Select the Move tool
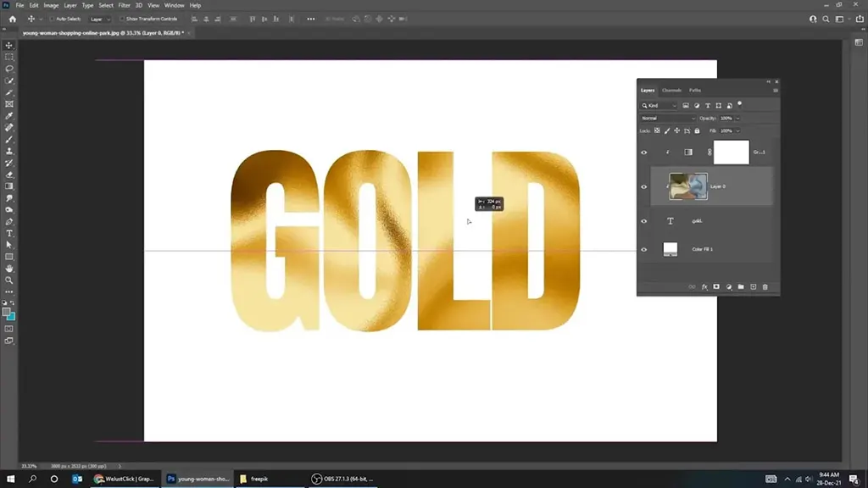Viewport: 868px width, 488px height. (x=8, y=46)
